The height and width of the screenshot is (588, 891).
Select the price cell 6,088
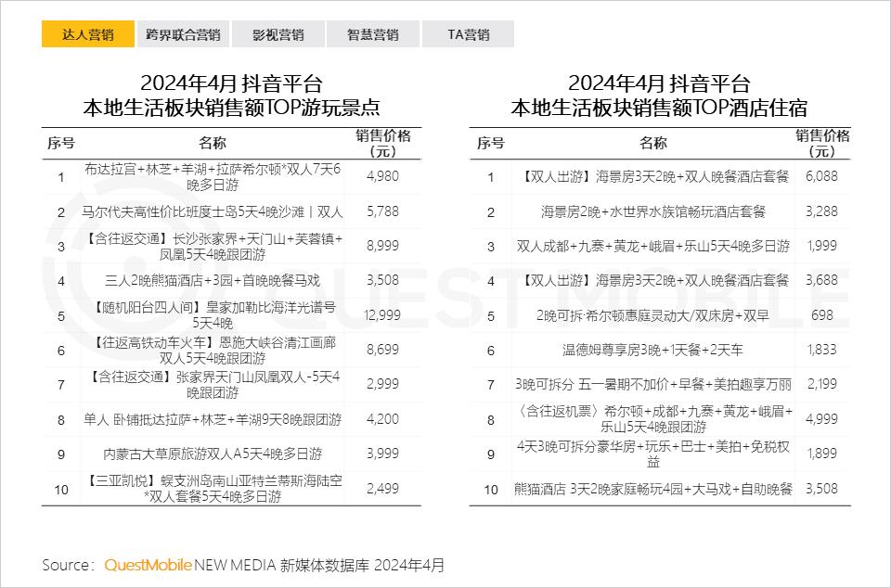(x=821, y=176)
